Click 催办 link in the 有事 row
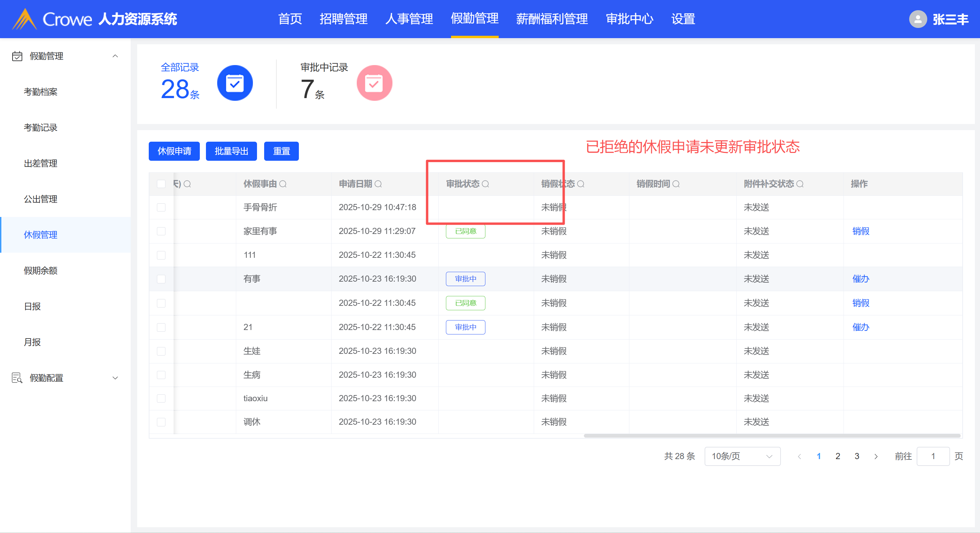 (x=861, y=279)
